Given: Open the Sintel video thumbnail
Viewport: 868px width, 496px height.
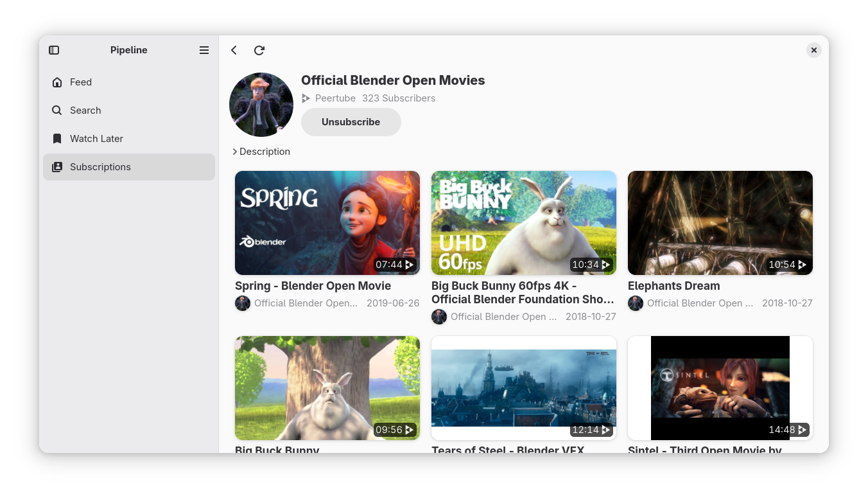Looking at the screenshot, I should click(x=720, y=387).
